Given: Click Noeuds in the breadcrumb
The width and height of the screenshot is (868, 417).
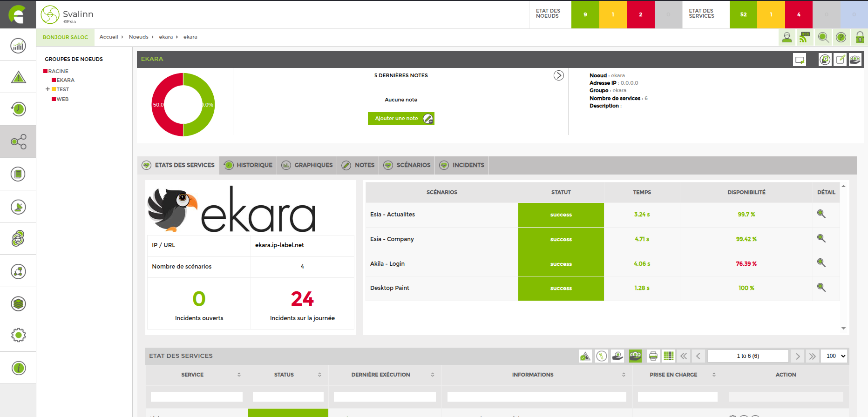Looking at the screenshot, I should (x=138, y=37).
